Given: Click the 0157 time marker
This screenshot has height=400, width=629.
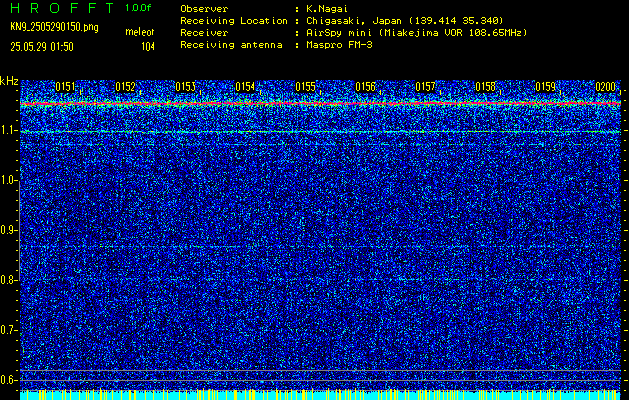Looking at the screenshot, I should 425,87.
